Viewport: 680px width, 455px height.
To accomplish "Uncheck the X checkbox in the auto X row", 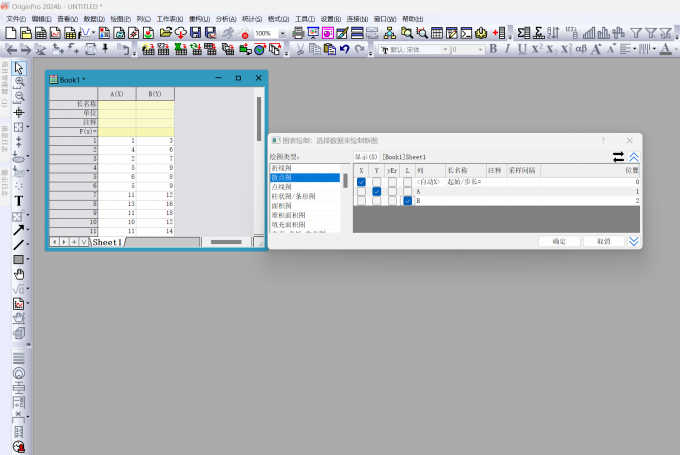I will tap(361, 182).
